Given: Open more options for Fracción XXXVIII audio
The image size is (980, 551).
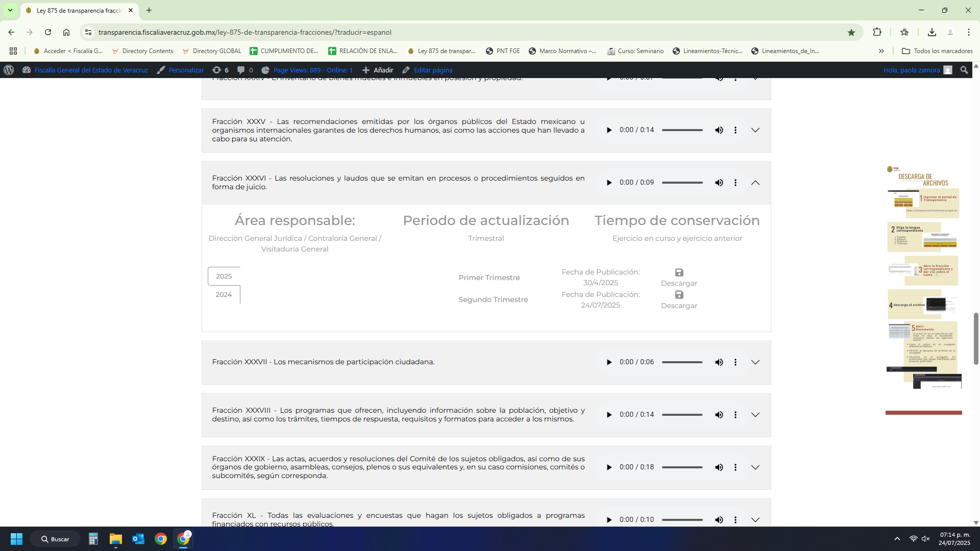Looking at the screenshot, I should 735,415.
